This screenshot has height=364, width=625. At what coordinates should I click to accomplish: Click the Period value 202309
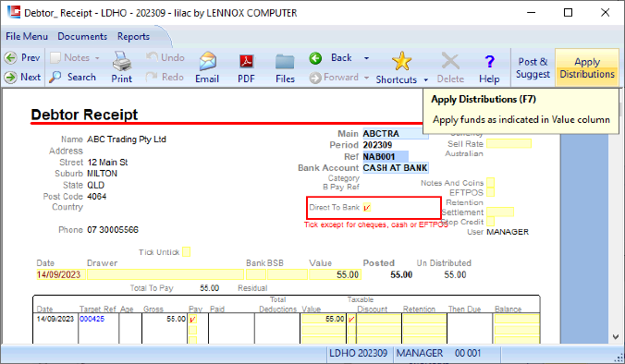pos(377,145)
